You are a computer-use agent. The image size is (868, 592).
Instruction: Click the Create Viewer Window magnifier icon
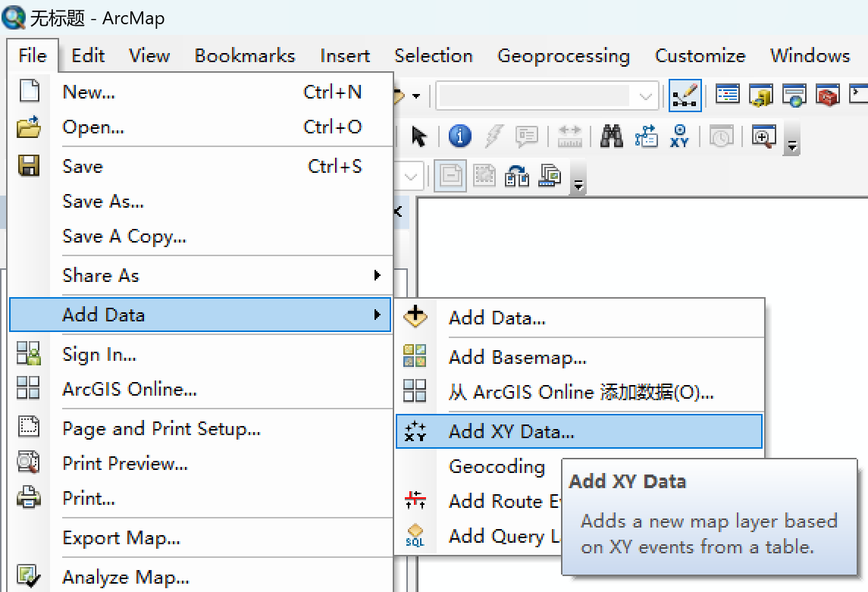763,136
